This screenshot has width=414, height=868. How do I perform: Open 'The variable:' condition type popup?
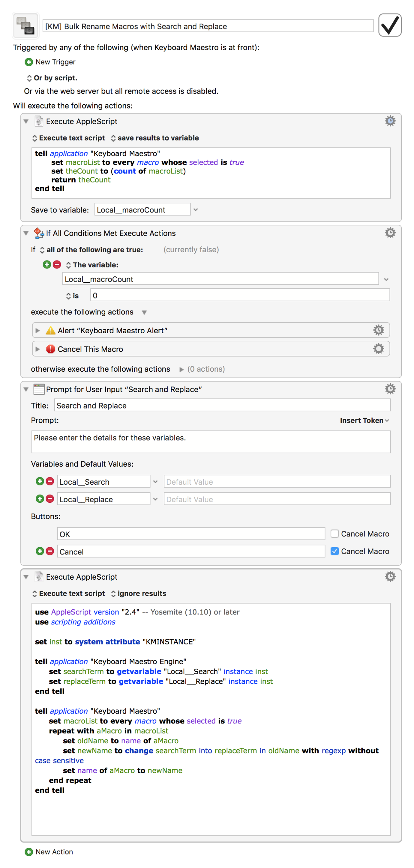coord(92,265)
